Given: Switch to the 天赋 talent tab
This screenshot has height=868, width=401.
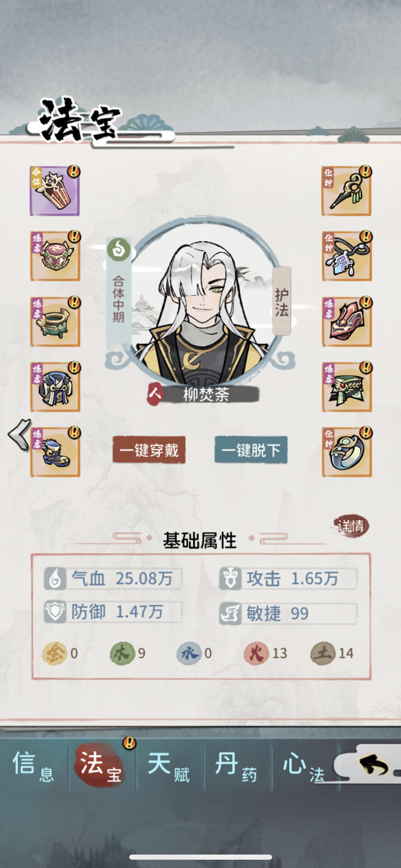Looking at the screenshot, I should (169, 766).
